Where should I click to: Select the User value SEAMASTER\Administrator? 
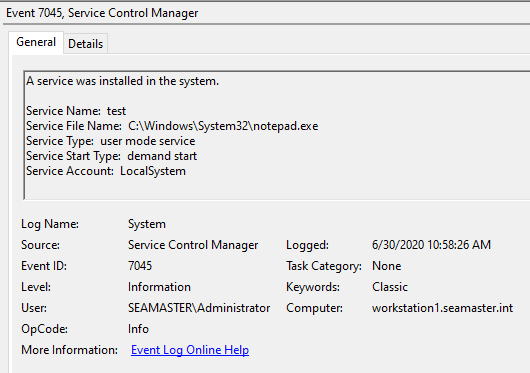click(199, 308)
